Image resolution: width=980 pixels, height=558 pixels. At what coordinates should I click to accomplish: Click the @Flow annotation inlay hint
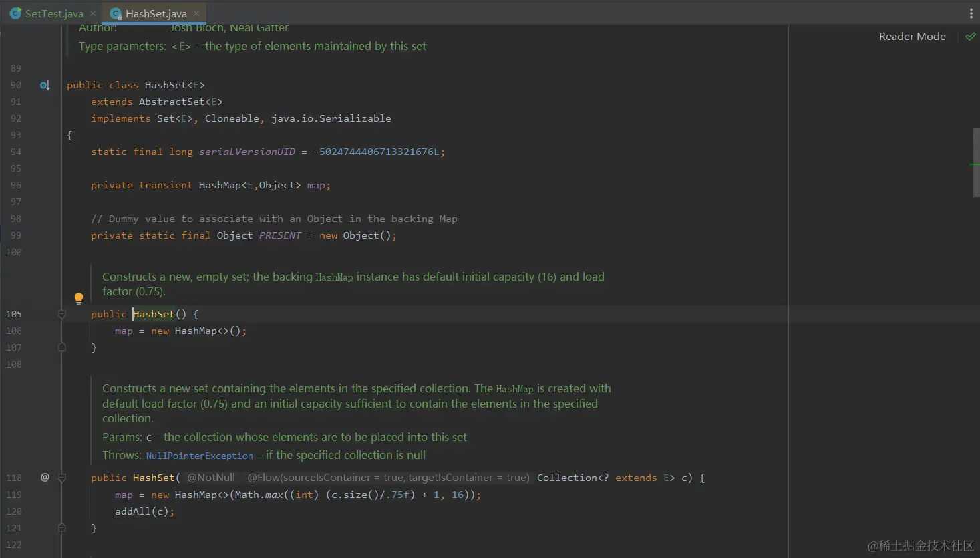(388, 478)
